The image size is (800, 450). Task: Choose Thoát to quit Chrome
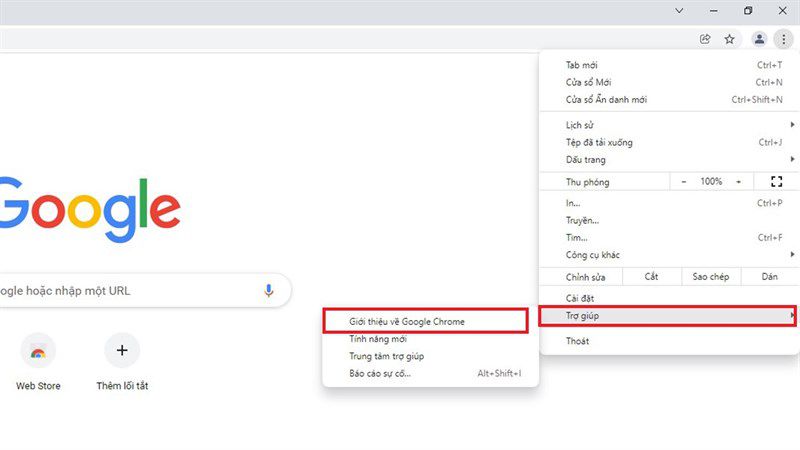click(668, 341)
